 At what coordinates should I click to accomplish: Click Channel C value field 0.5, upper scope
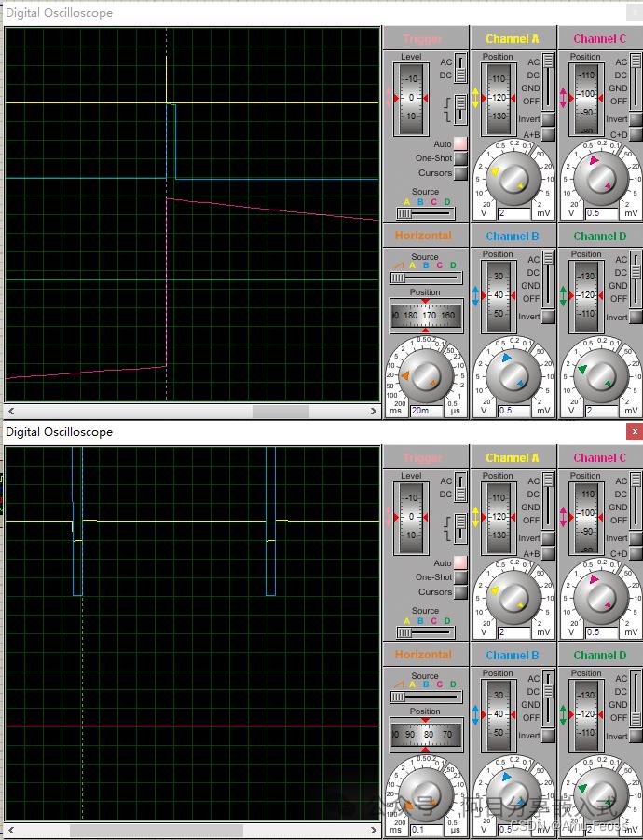tap(602, 212)
